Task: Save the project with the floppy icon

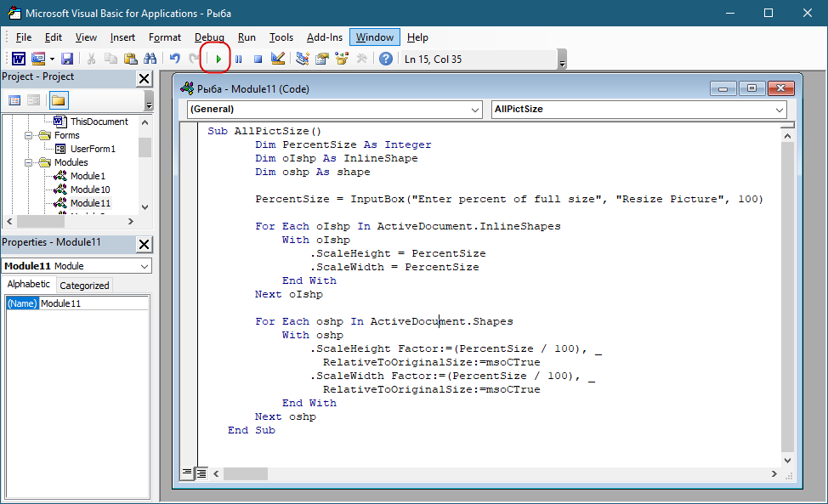Action: 67,59
